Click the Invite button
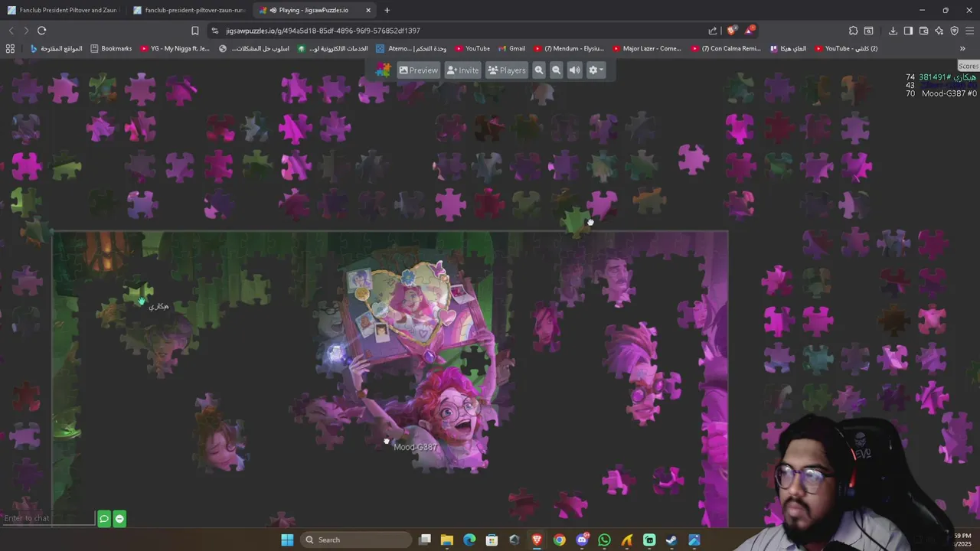Image resolution: width=980 pixels, height=551 pixels. click(x=462, y=70)
